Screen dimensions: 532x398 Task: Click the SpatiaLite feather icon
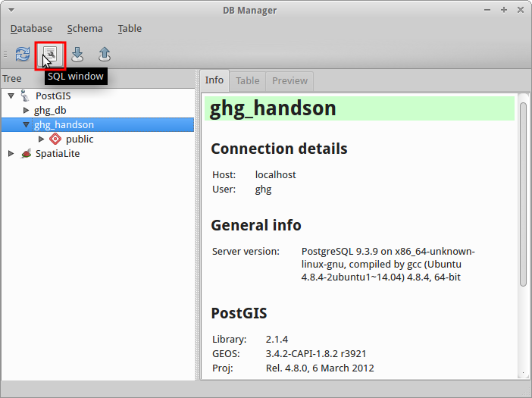tap(26, 153)
